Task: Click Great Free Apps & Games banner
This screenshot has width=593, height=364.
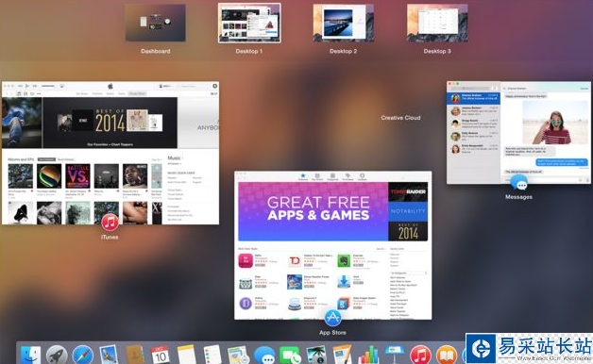Action: click(x=313, y=211)
